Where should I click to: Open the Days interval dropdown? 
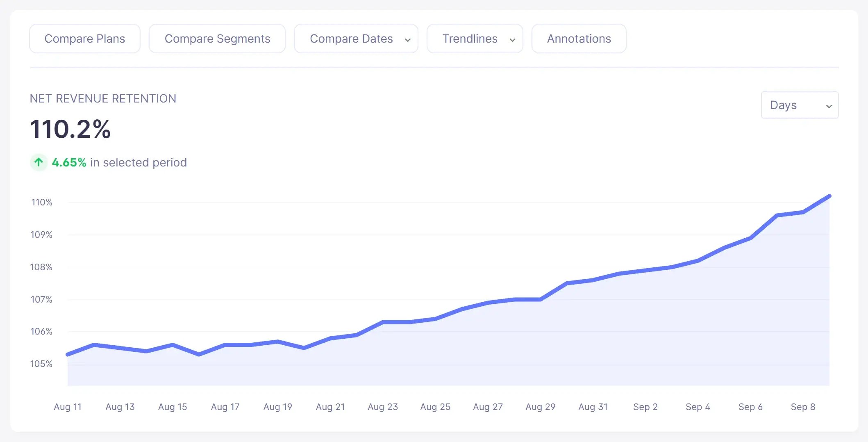[x=800, y=105]
